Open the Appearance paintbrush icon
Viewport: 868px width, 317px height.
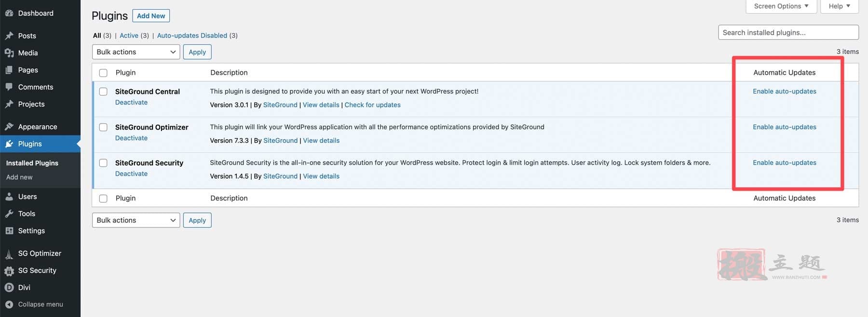pyautogui.click(x=9, y=127)
